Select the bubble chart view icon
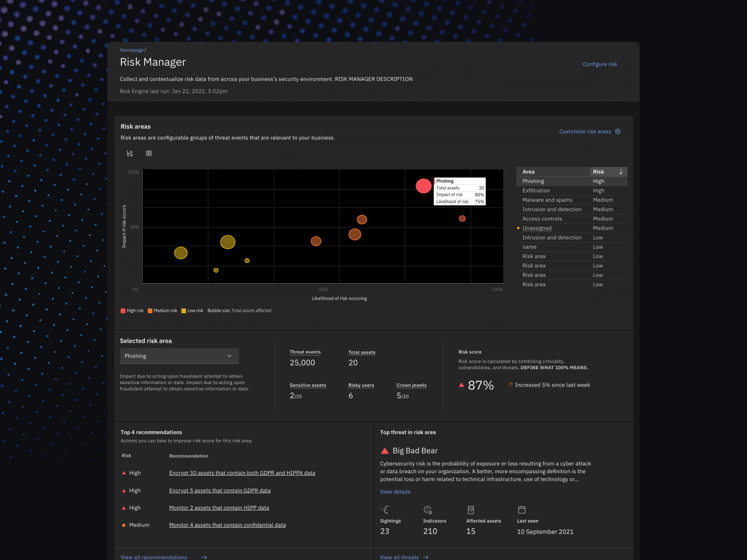The width and height of the screenshot is (747, 560). pos(129,153)
